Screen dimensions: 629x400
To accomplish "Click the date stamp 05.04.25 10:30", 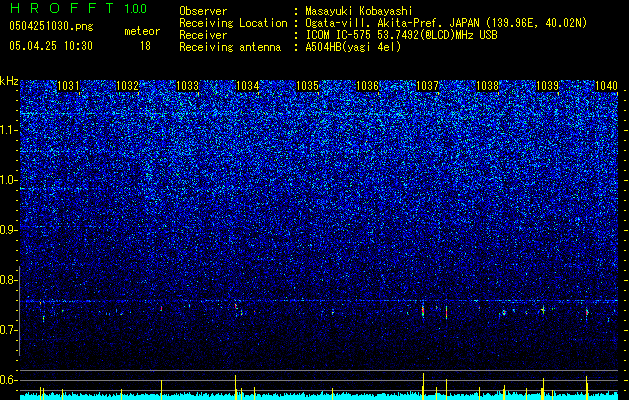I will 51,45.
